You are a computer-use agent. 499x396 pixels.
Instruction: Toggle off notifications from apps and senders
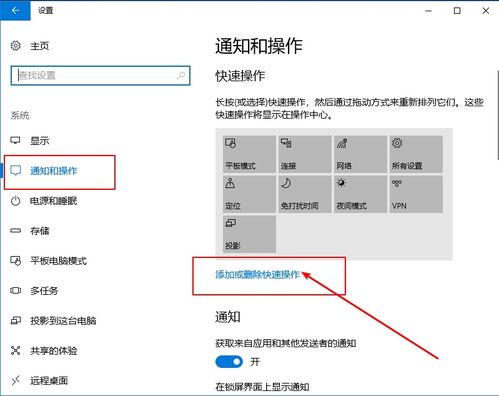[x=229, y=362]
